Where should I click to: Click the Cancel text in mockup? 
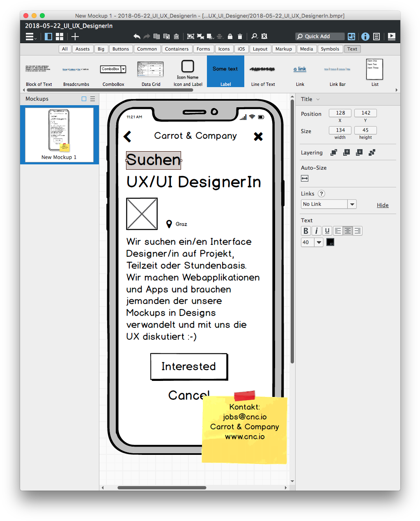[189, 395]
